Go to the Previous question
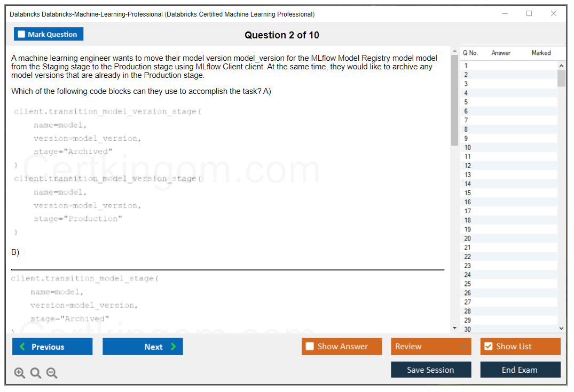The width and height of the screenshot is (574, 392). (x=52, y=347)
